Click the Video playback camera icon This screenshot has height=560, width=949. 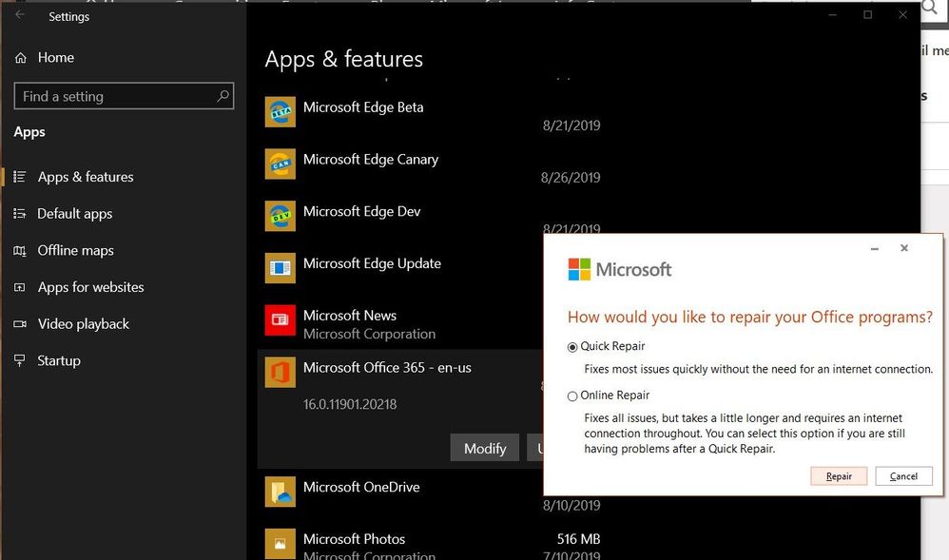[x=20, y=324]
